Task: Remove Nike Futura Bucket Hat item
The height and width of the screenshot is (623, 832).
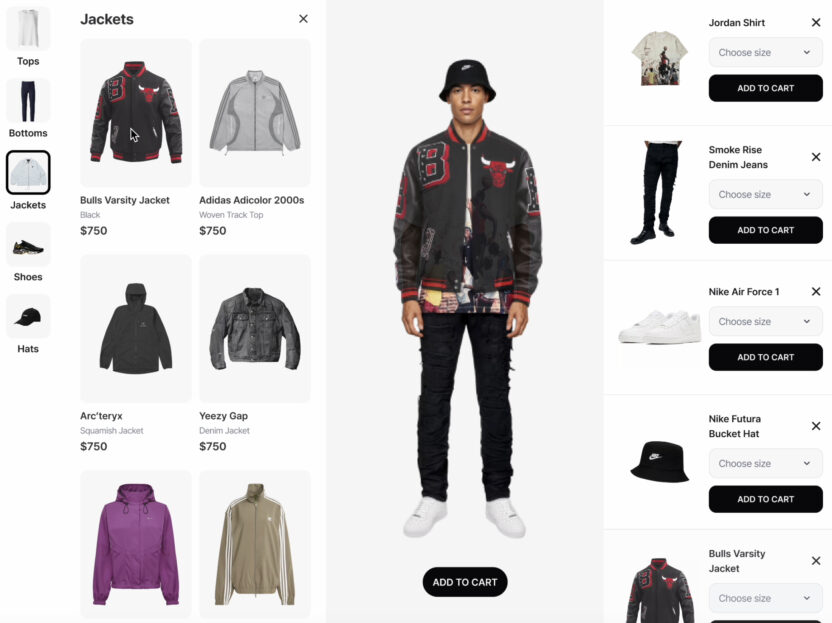Action: coord(816,426)
